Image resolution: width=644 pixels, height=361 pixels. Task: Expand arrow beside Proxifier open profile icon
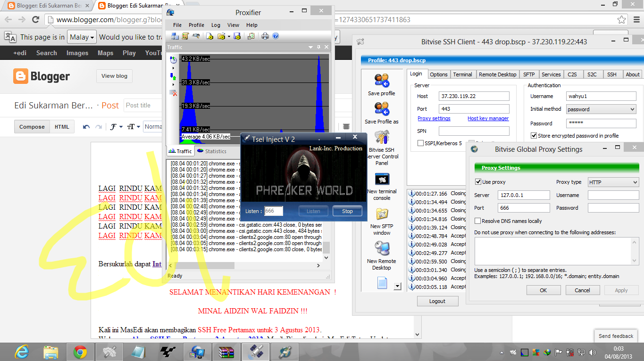[x=229, y=36]
